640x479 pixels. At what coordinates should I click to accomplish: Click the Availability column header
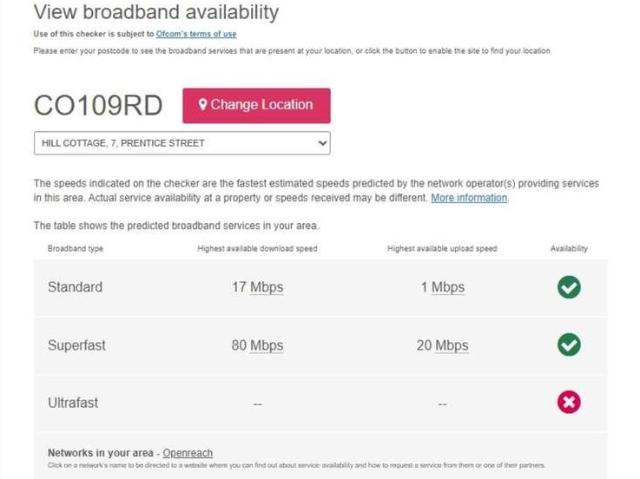569,248
